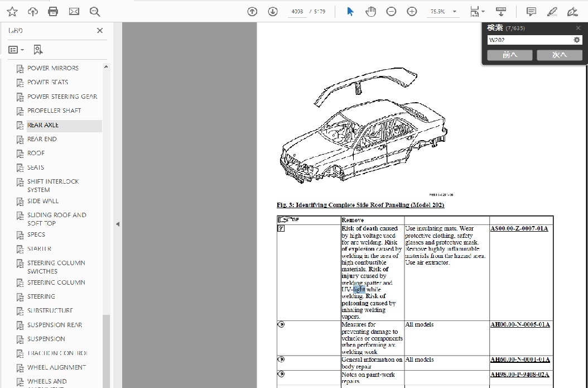The width and height of the screenshot is (588, 388).
Task: Open bookmark options dropdown menu
Action: [x=16, y=50]
